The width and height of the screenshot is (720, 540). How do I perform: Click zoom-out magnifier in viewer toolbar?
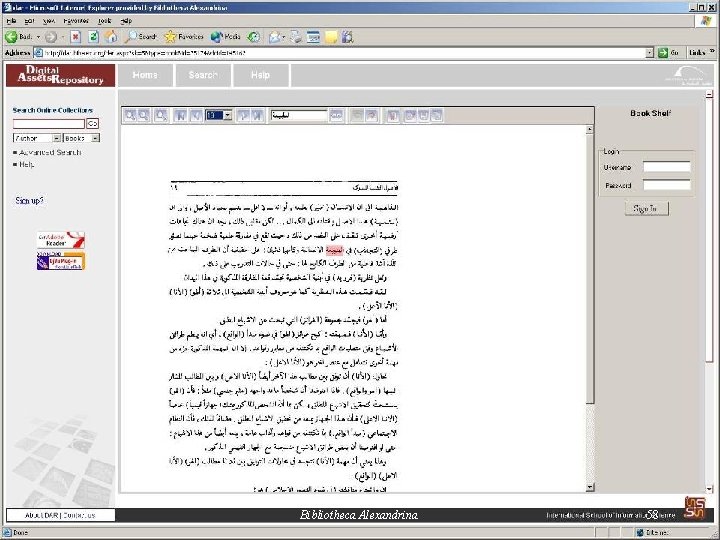144,115
